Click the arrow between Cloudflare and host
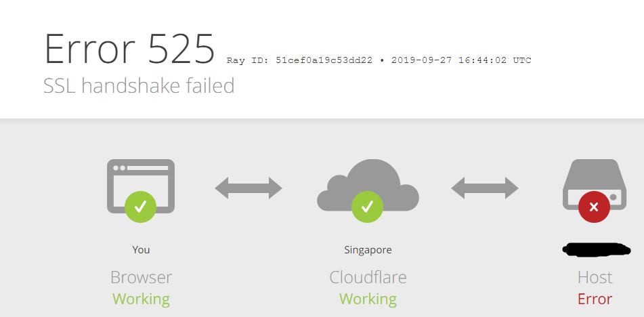Viewport: 644px width, 317px height. click(485, 188)
